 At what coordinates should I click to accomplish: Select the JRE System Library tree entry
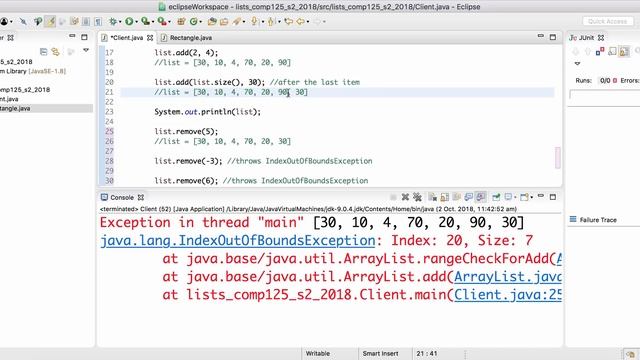tap(33, 71)
